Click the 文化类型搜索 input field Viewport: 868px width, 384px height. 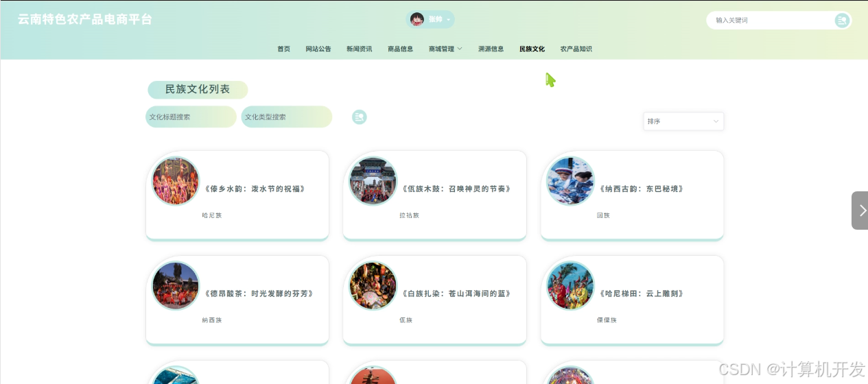click(286, 117)
